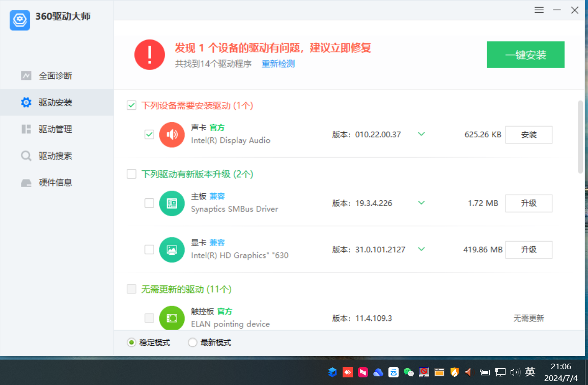Check the Synaptics SMBus Driver checkbox
Viewport: 588px width, 385px height.
[149, 203]
